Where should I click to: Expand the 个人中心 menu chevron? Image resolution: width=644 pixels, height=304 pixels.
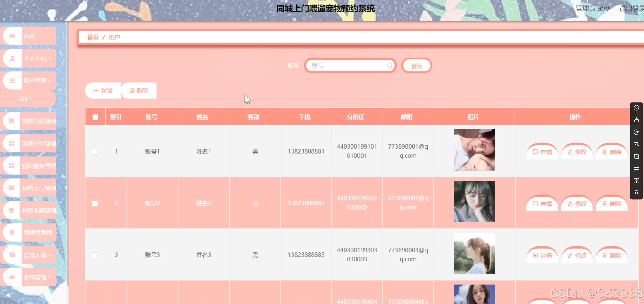[x=50, y=58]
